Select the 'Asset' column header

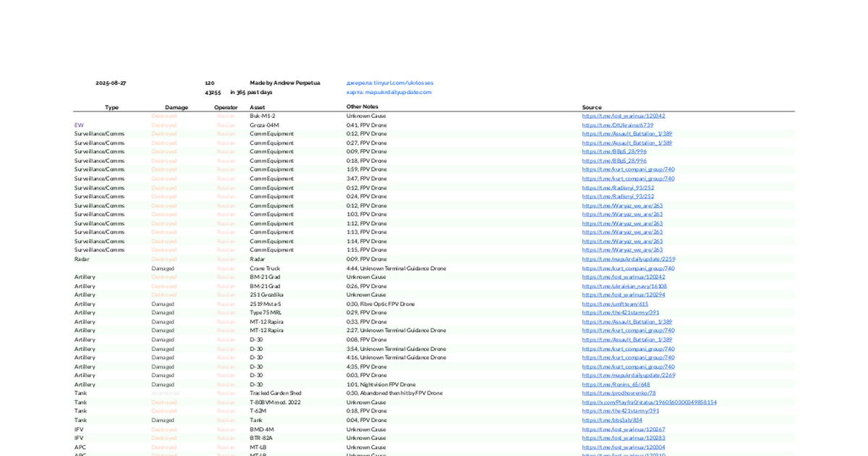(x=258, y=107)
